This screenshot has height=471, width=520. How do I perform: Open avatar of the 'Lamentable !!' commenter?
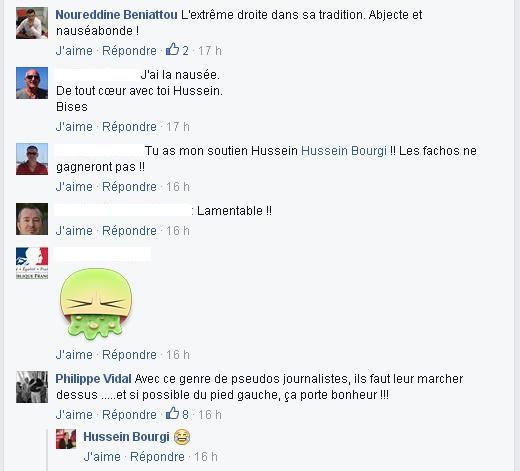(x=32, y=219)
